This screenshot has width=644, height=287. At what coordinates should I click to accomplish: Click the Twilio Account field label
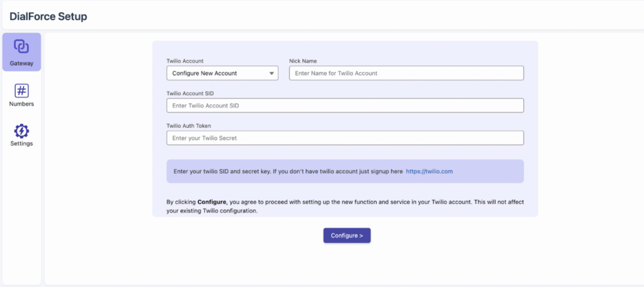185,61
